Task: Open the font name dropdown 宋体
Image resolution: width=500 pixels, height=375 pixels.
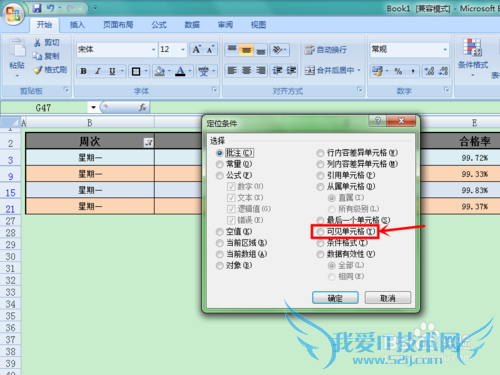Action: coord(153,50)
